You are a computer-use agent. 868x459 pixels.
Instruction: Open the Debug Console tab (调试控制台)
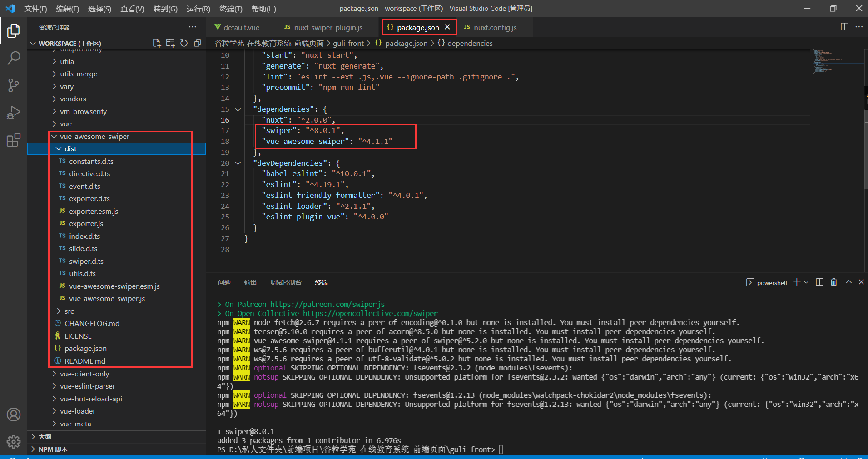(x=286, y=282)
